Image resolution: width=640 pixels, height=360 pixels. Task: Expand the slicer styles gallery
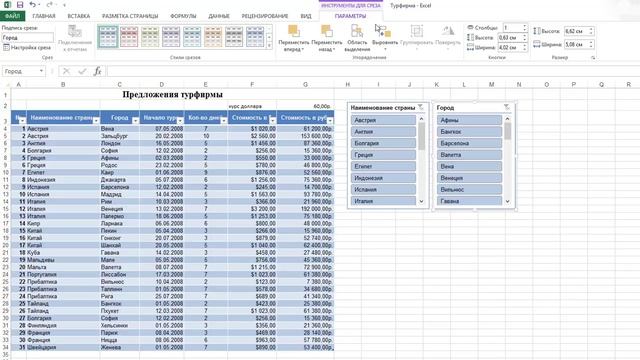coord(269,46)
